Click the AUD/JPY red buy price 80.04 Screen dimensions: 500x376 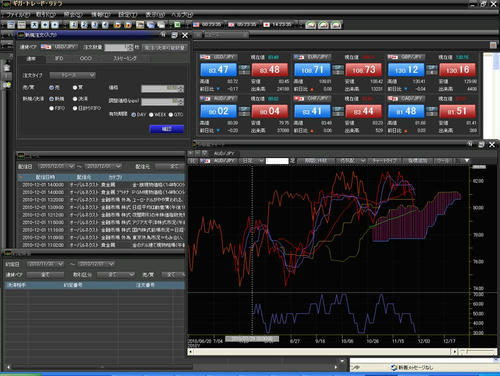coord(270,111)
